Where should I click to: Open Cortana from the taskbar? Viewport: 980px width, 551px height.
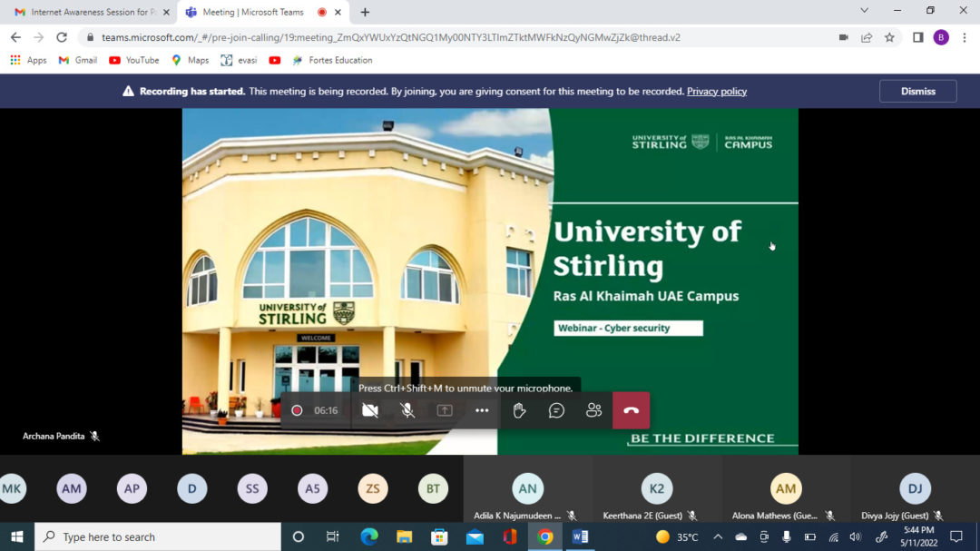point(299,536)
